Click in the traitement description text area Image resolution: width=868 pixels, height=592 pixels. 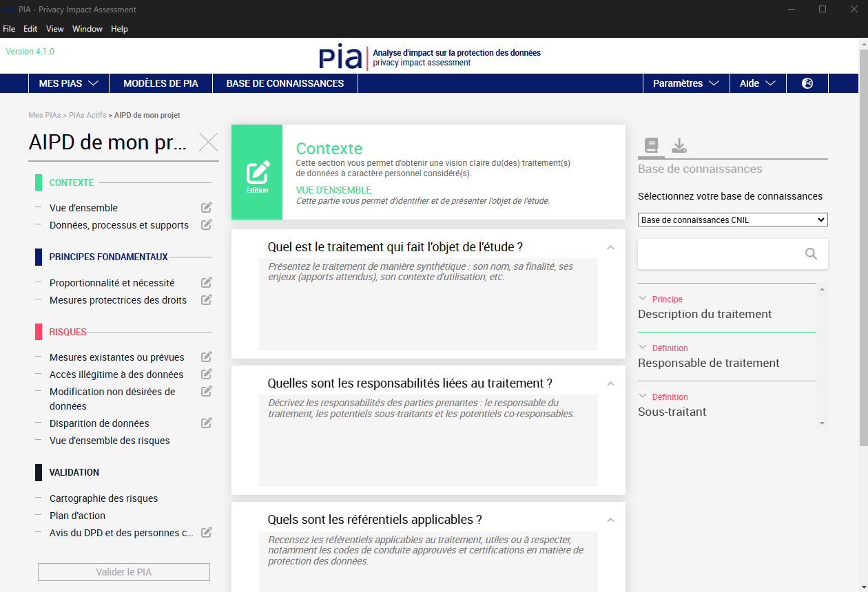click(428, 304)
